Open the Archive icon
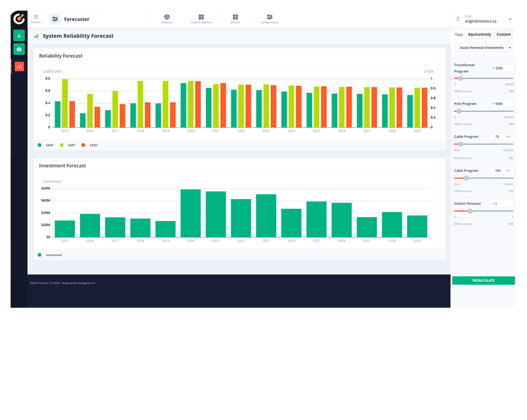This screenshot has width=527, height=420. pyautogui.click(x=235, y=19)
